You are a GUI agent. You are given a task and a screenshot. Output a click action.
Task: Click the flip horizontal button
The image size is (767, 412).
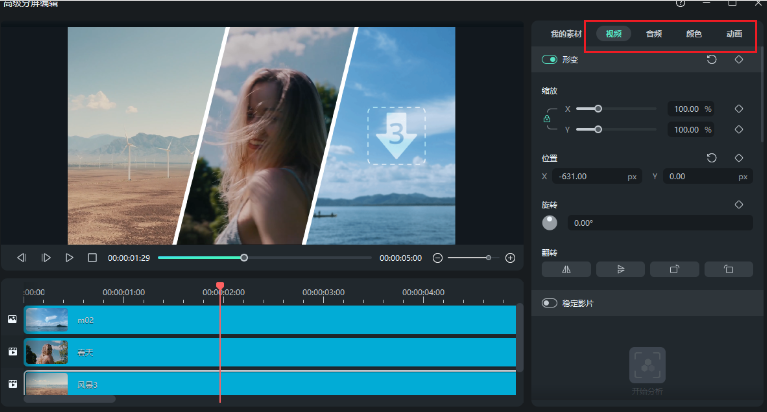566,269
